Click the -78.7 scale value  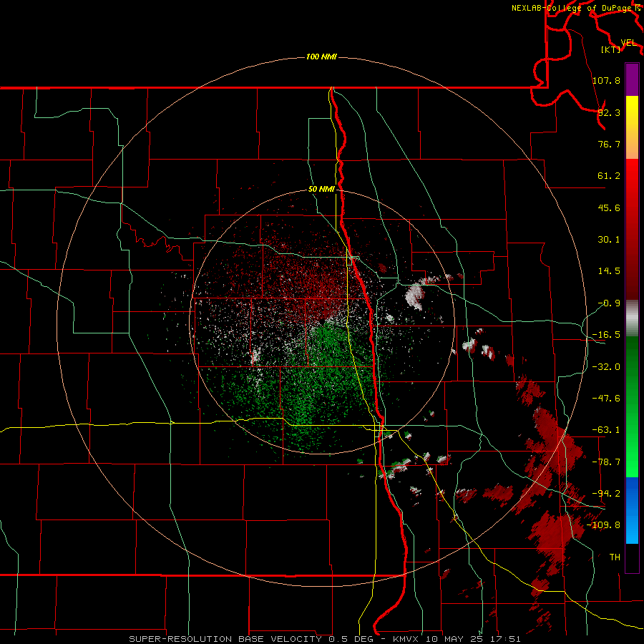click(x=606, y=462)
